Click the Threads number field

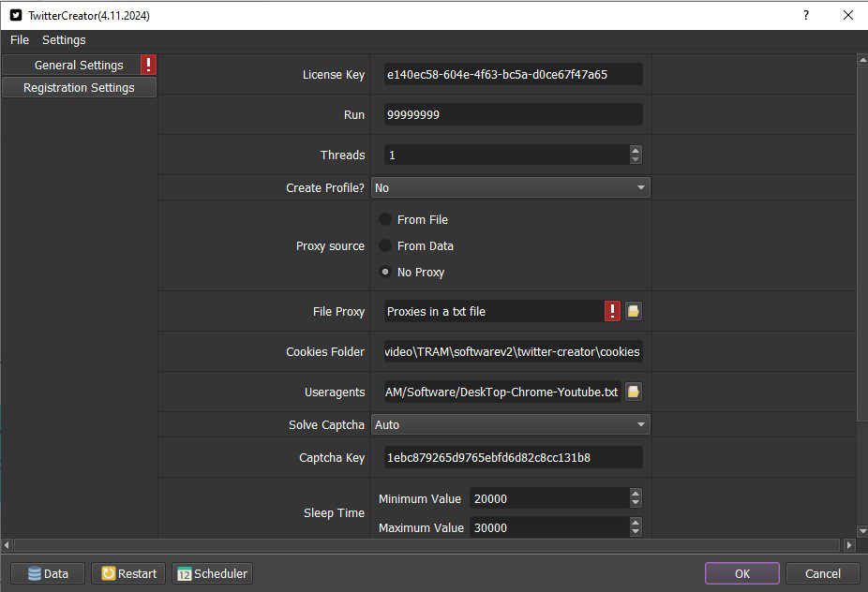coord(506,155)
